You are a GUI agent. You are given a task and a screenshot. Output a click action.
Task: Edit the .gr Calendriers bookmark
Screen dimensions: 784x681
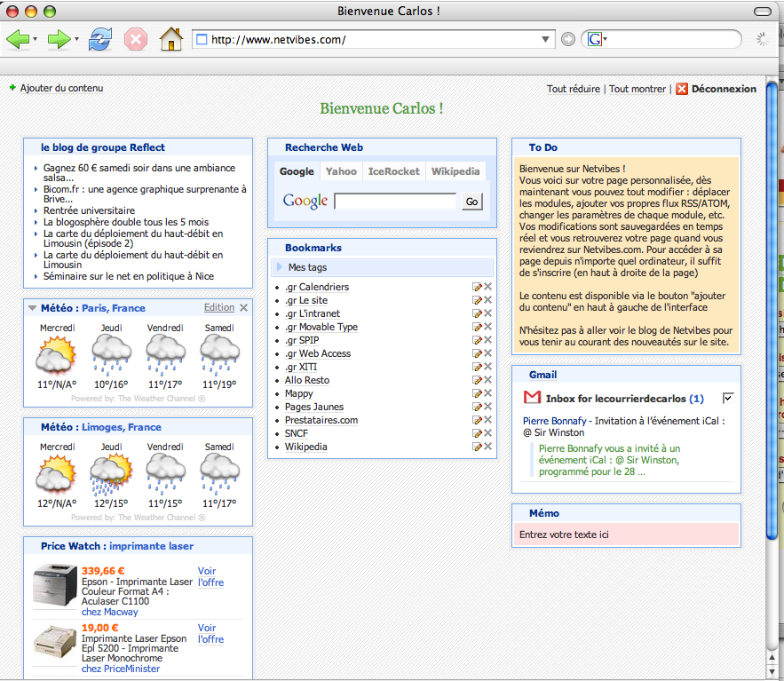(x=477, y=287)
